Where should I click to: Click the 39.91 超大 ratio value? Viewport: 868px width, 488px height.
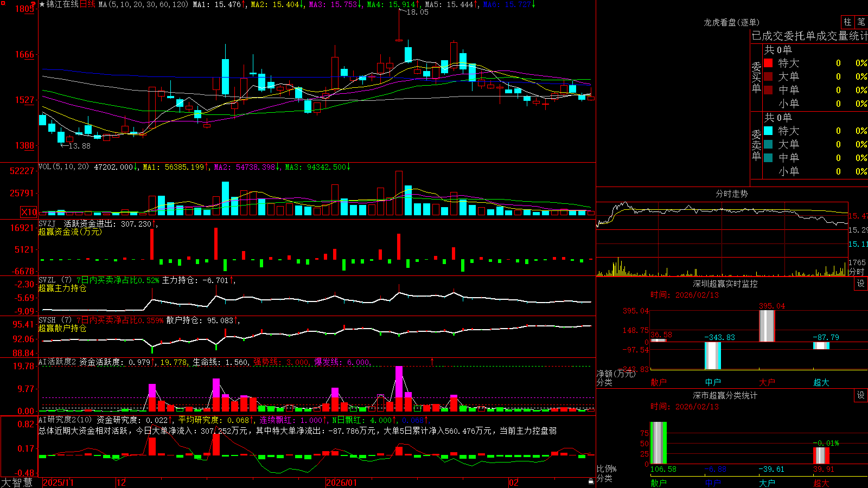click(824, 469)
